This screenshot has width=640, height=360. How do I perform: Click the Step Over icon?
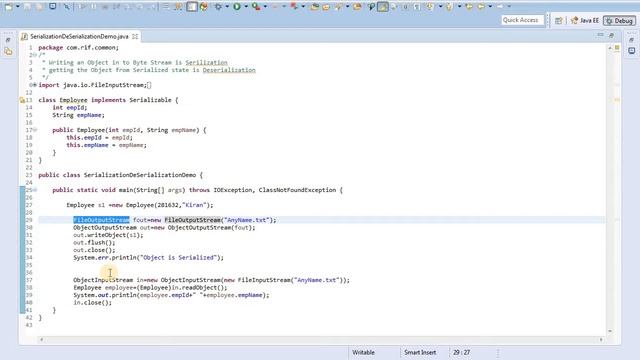pos(140,7)
